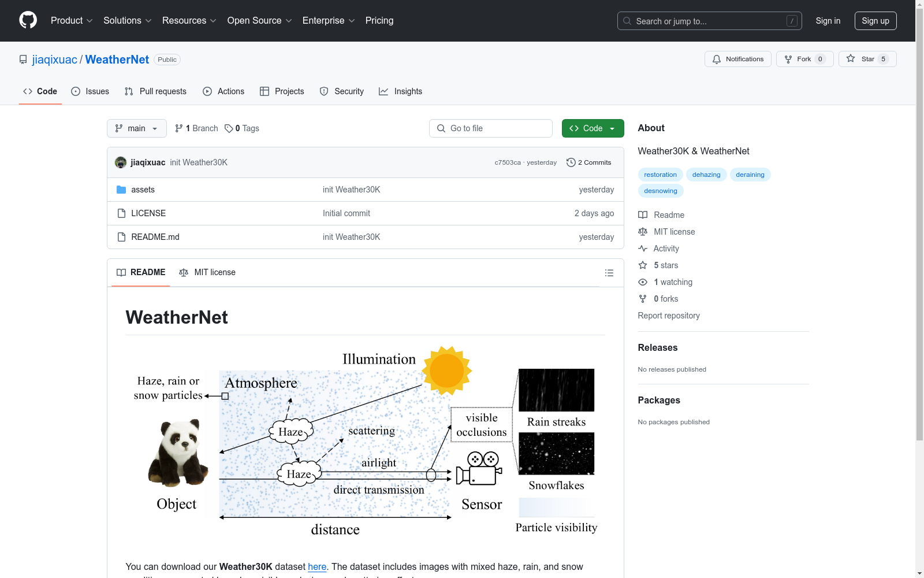Expand the Resources menu
The image size is (924, 578).
click(x=189, y=21)
